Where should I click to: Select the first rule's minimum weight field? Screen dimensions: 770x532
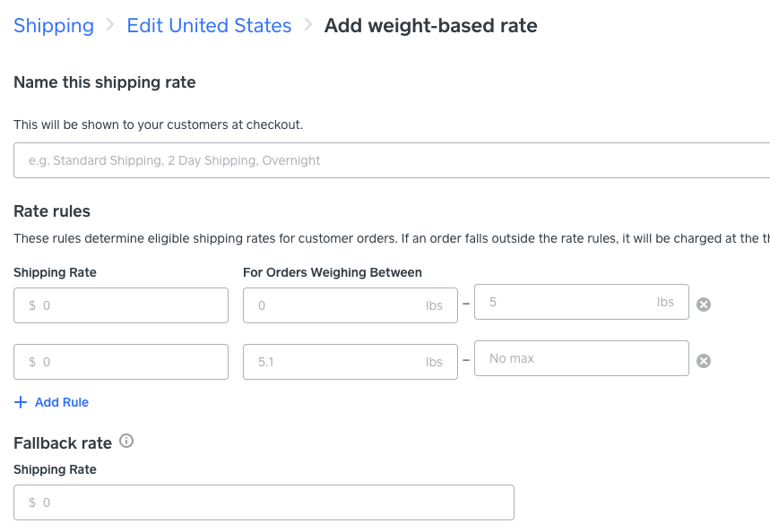(350, 305)
